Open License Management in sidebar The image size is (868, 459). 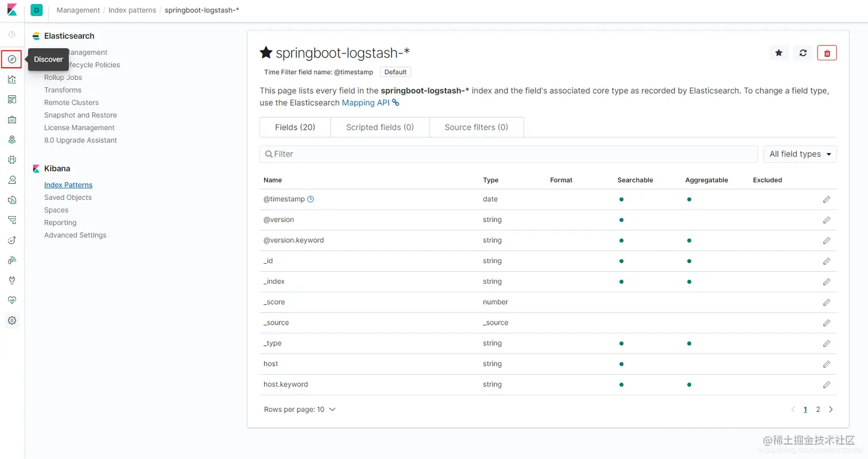point(79,128)
